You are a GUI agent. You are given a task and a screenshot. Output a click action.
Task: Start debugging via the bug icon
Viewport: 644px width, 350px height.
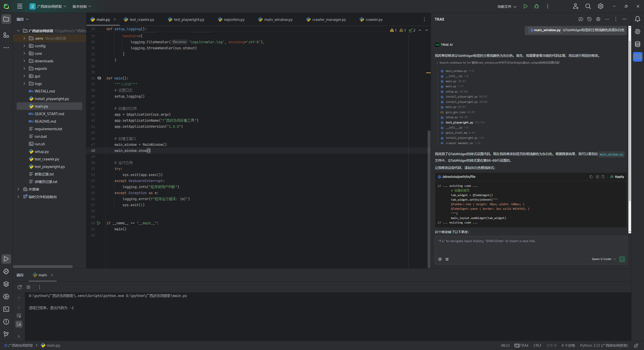537,6
